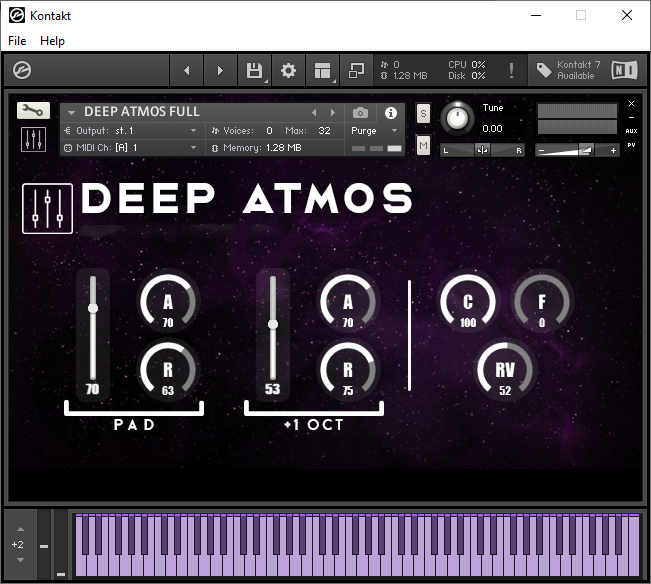The width and height of the screenshot is (651, 584).
Task: Collapse instrument via DEEP ATMOS FULL arrow
Action: point(71,112)
